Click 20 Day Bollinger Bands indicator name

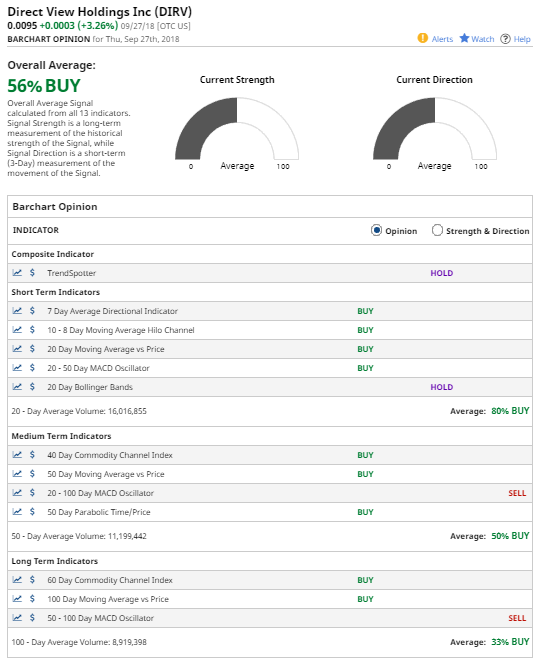coord(90,387)
